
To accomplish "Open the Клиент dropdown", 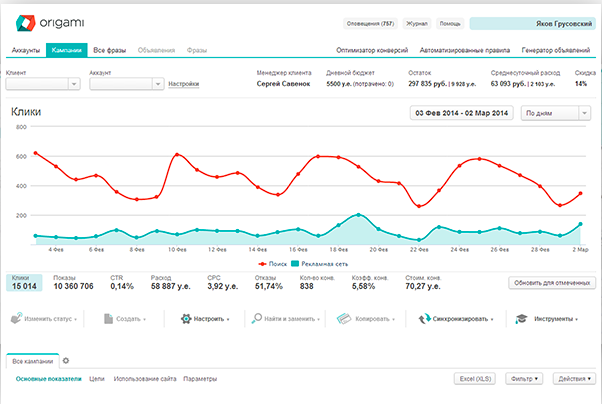I will pos(42,85).
